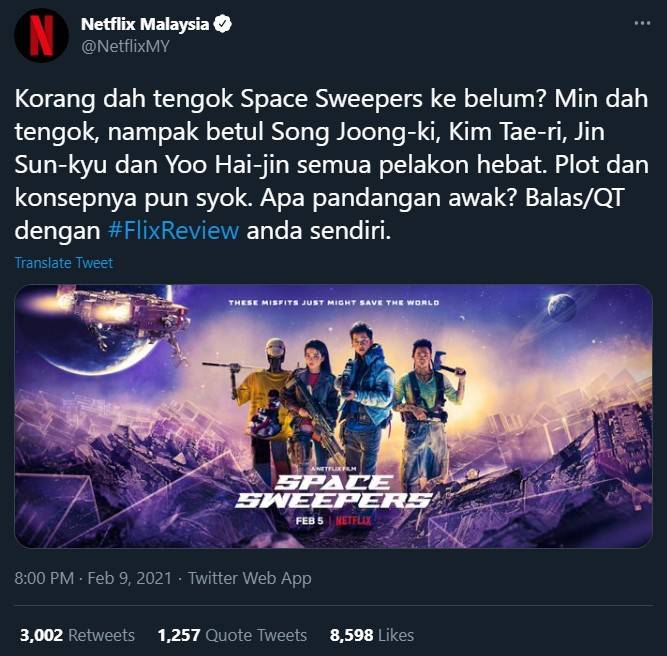Screen dimensions: 667x656
Task: Click the verified badge next to Netflix Malaysia
Action: pos(222,24)
